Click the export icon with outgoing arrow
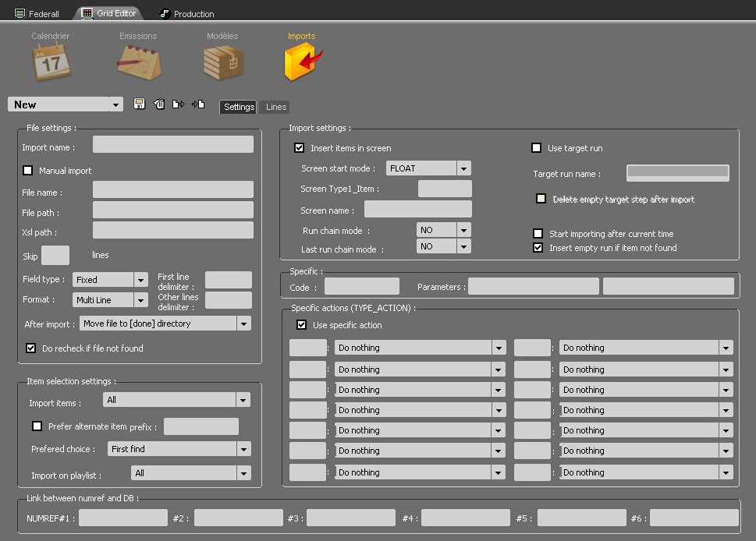This screenshot has width=756, height=541. 179,104
